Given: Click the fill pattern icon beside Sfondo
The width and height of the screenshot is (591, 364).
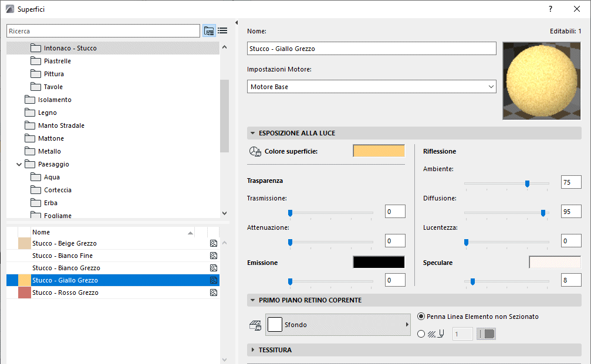Looking at the screenshot, I should pyautogui.click(x=255, y=325).
